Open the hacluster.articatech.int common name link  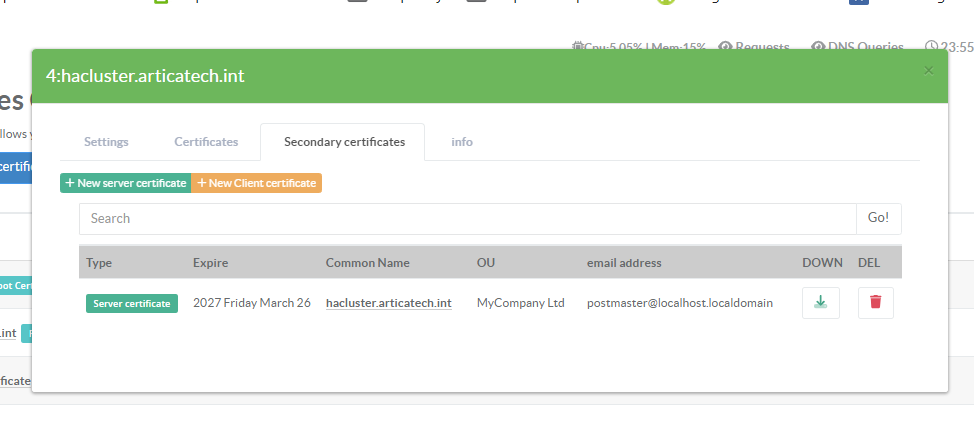pyautogui.click(x=389, y=303)
